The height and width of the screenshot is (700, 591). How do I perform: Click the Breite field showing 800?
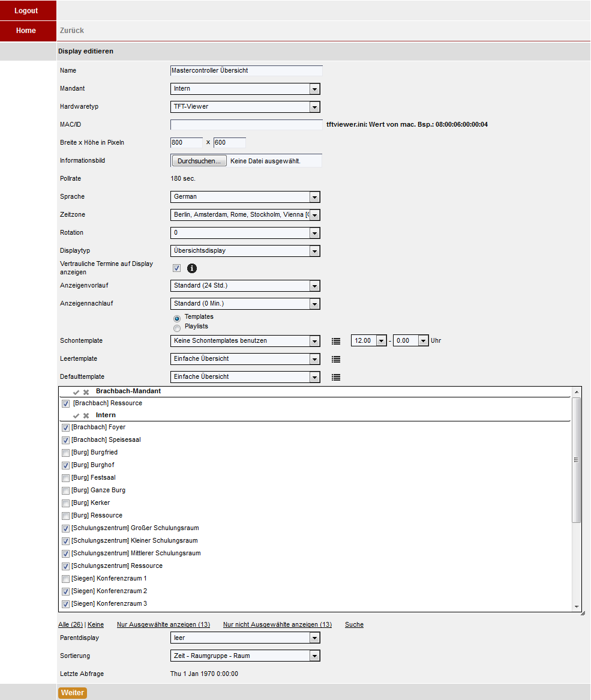point(187,142)
